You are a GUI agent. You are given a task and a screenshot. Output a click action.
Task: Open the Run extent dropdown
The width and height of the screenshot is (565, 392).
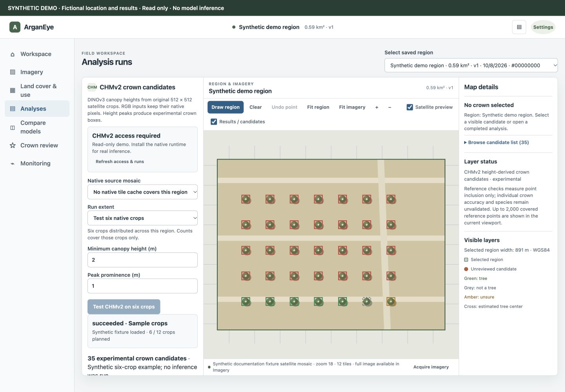point(142,218)
